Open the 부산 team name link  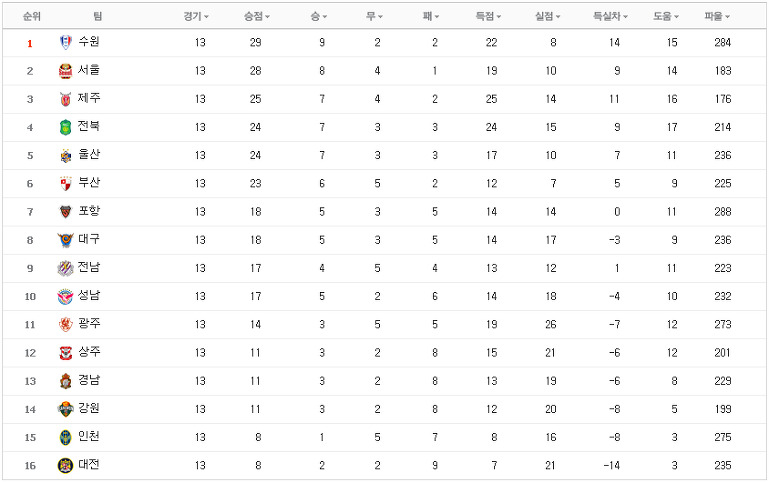pos(89,183)
